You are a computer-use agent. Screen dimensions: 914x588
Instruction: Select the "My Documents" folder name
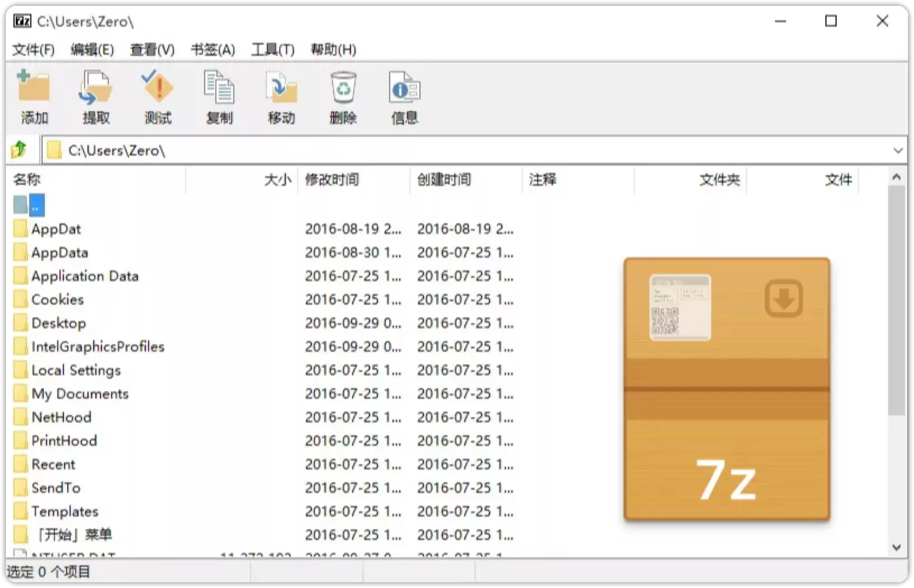(80, 393)
